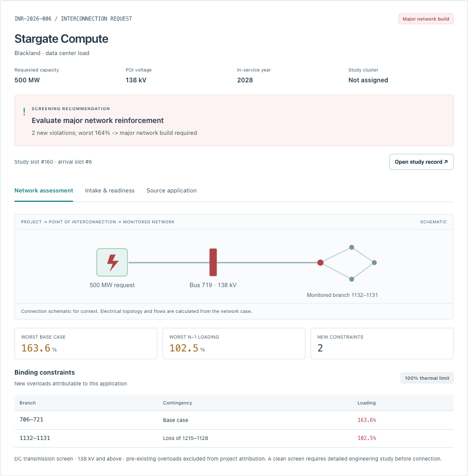Image resolution: width=468 pixels, height=476 pixels.
Task: Open the study record
Action: click(421, 162)
